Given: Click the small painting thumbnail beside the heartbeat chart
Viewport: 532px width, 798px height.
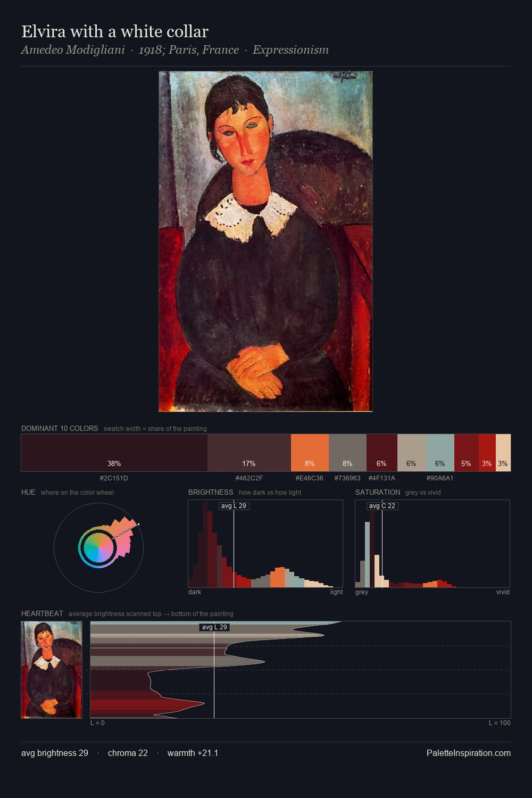Looking at the screenshot, I should 52,670.
